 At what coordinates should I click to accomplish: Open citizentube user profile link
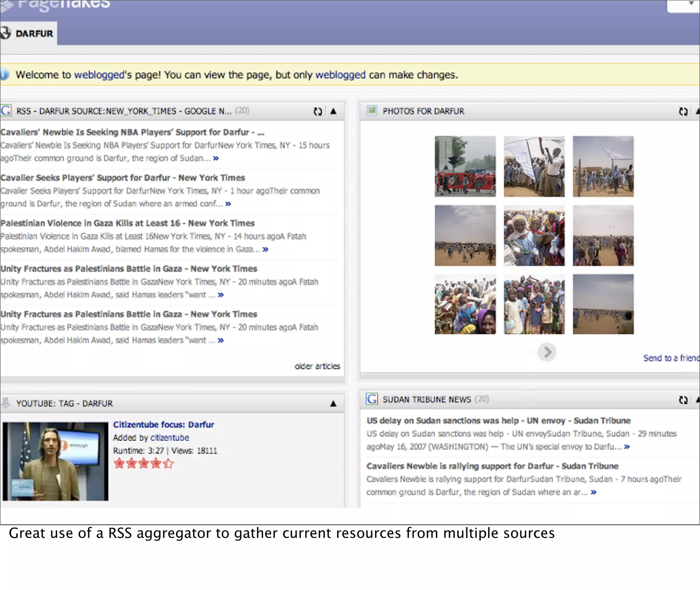click(x=170, y=438)
